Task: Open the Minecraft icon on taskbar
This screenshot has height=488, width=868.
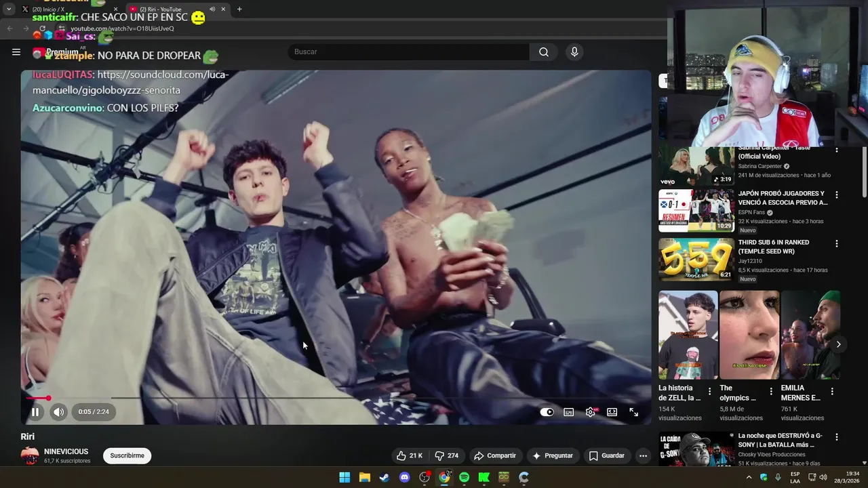Action: pos(504,477)
